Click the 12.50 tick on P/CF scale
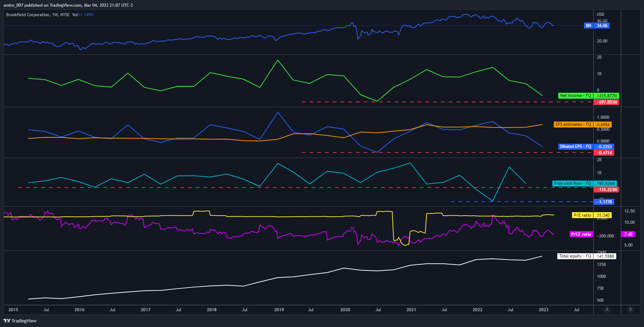Image resolution: width=644 pixels, height=327 pixels. 630,211
